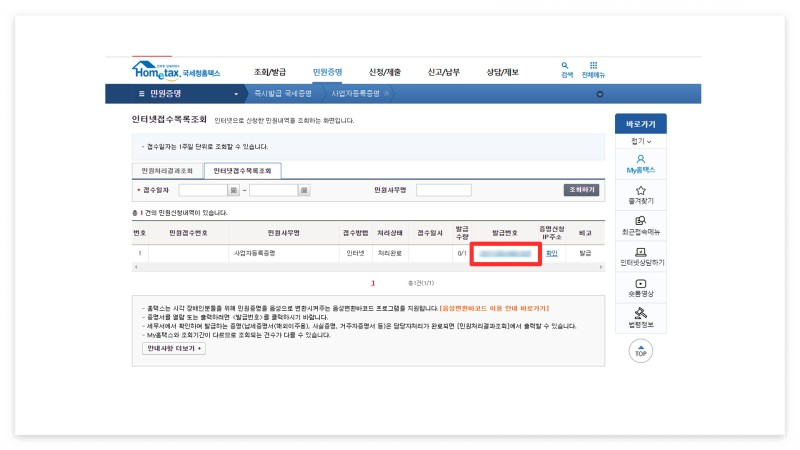Click the 확인 link in IP주소 column
The image size is (800, 450).
[552, 253]
